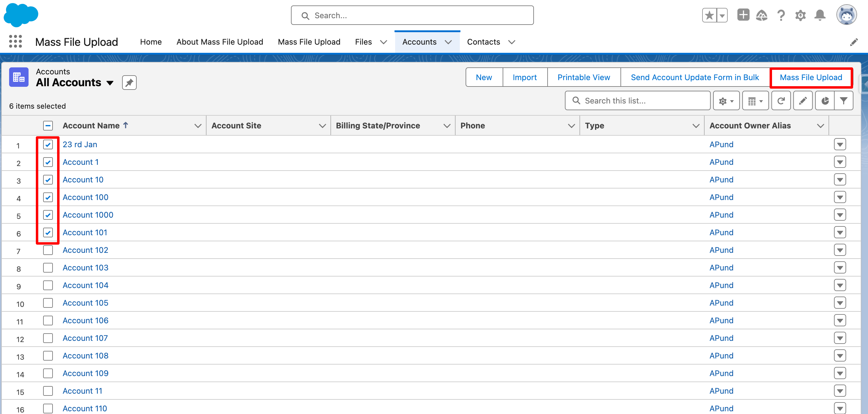
Task: Switch to the Contacts tab
Action: tap(483, 42)
